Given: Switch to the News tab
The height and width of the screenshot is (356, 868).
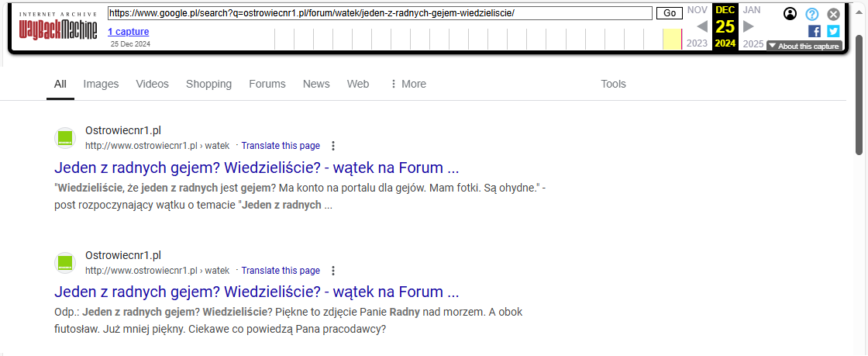Looking at the screenshot, I should pos(316,84).
